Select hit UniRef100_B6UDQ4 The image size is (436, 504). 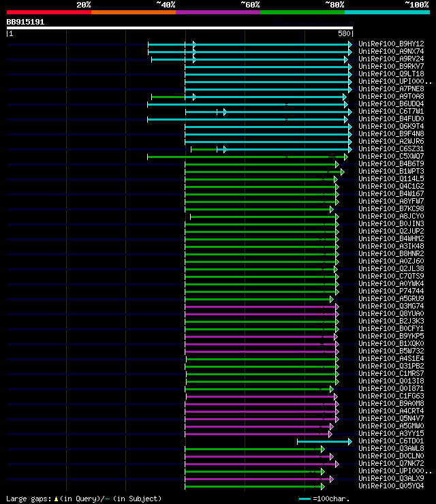391,104
